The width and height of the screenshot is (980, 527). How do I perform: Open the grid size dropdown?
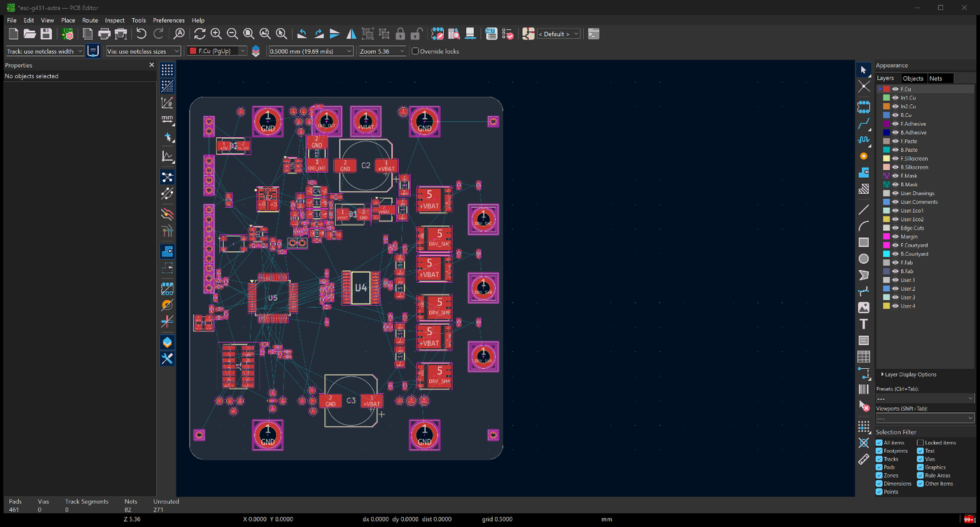pyautogui.click(x=311, y=51)
